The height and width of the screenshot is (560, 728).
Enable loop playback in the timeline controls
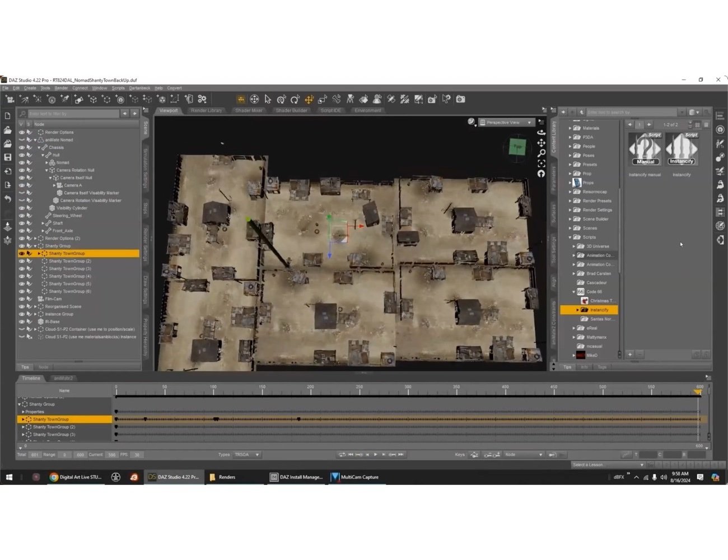coord(342,455)
